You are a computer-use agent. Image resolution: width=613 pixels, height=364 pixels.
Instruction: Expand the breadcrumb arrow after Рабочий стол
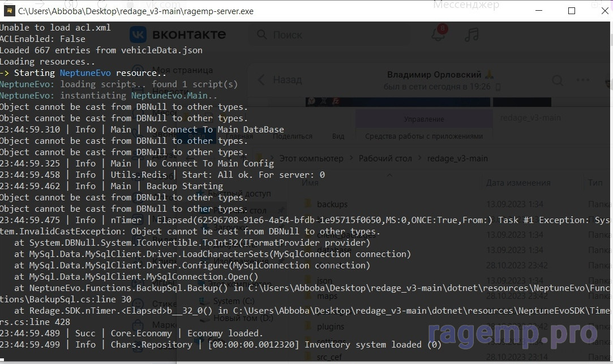pos(419,159)
